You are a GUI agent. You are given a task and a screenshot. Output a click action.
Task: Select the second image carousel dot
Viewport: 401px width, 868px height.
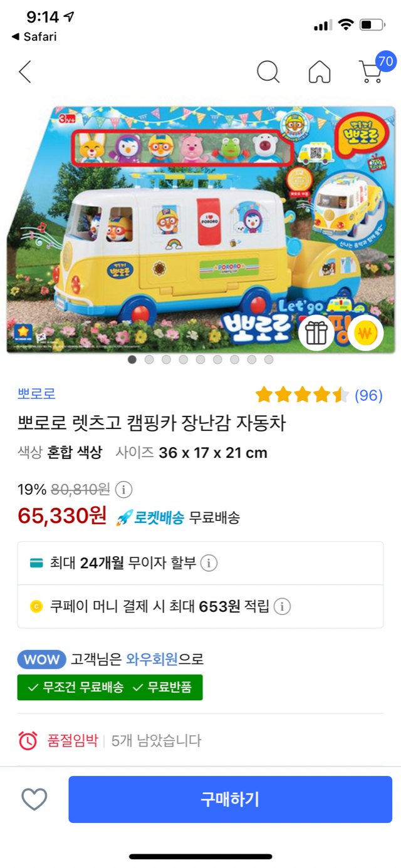149,359
